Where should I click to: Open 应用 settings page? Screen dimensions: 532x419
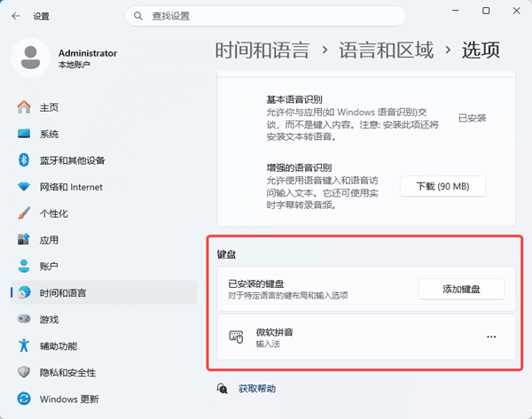tap(104, 240)
